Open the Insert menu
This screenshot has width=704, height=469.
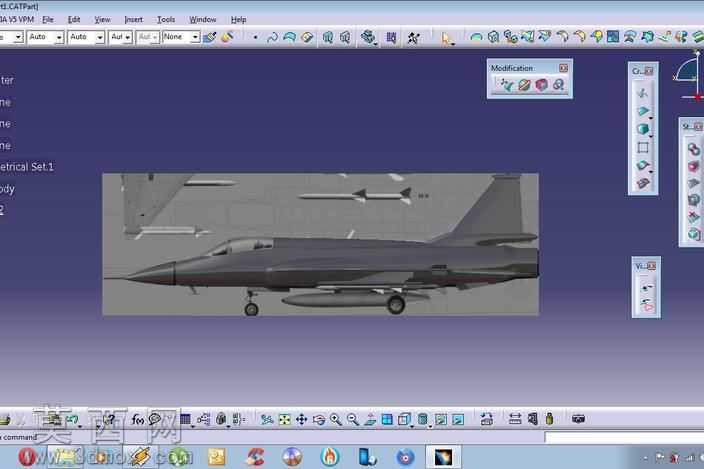(133, 20)
